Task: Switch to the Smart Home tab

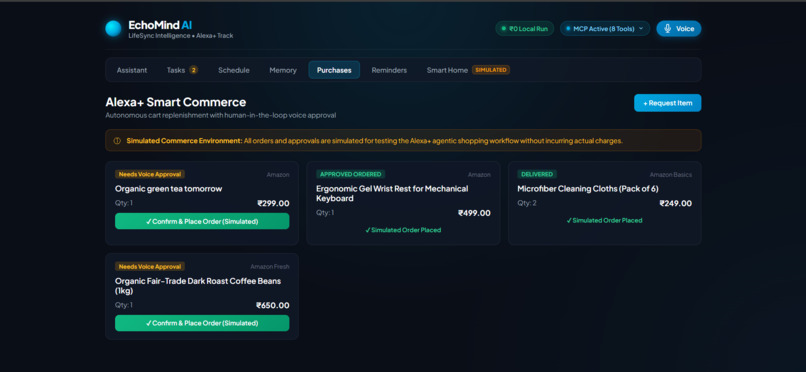Action: (468, 70)
